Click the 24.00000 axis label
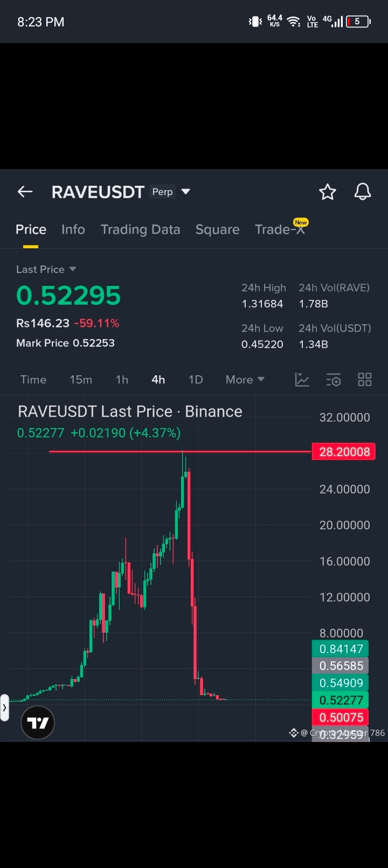This screenshot has height=868, width=388. pyautogui.click(x=345, y=489)
